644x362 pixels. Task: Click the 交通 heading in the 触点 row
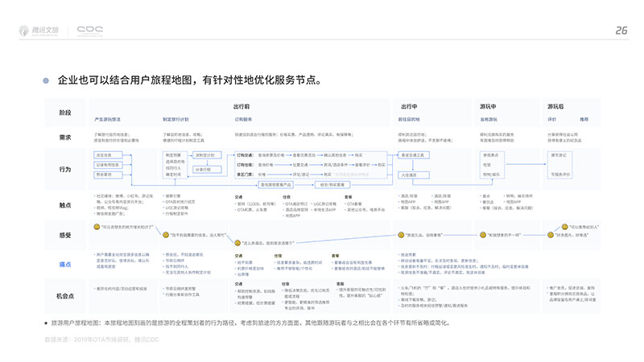tap(238, 197)
